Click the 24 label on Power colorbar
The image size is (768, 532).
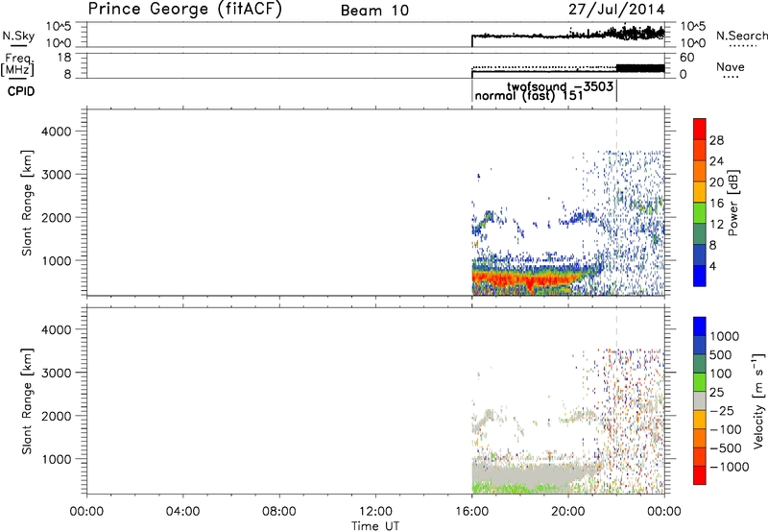[716, 161]
